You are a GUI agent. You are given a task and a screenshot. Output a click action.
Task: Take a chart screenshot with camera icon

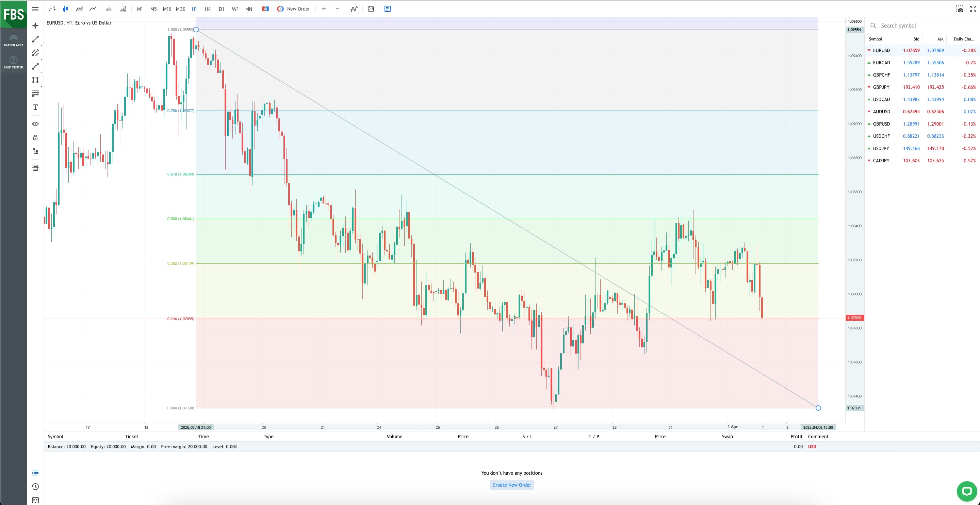pos(960,9)
